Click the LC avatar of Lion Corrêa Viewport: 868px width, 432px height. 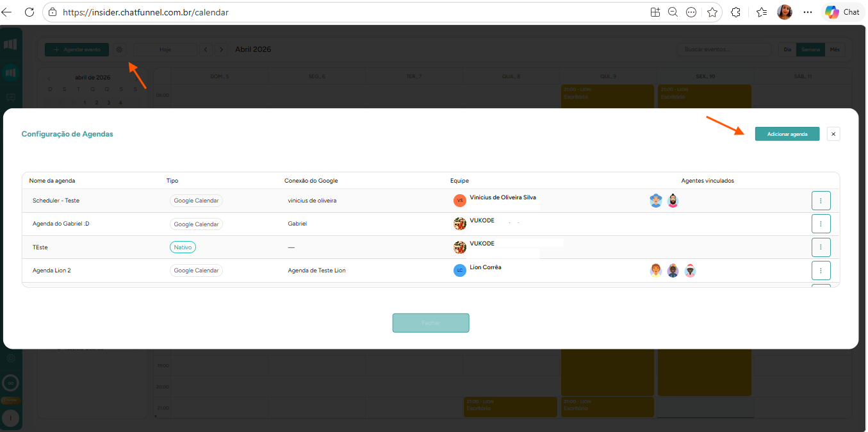[460, 270]
